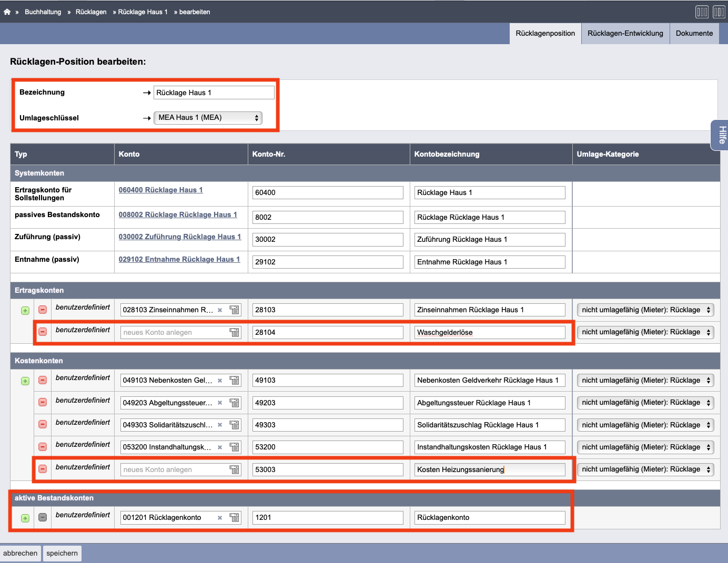Click the Bezeichnung text field

point(214,93)
